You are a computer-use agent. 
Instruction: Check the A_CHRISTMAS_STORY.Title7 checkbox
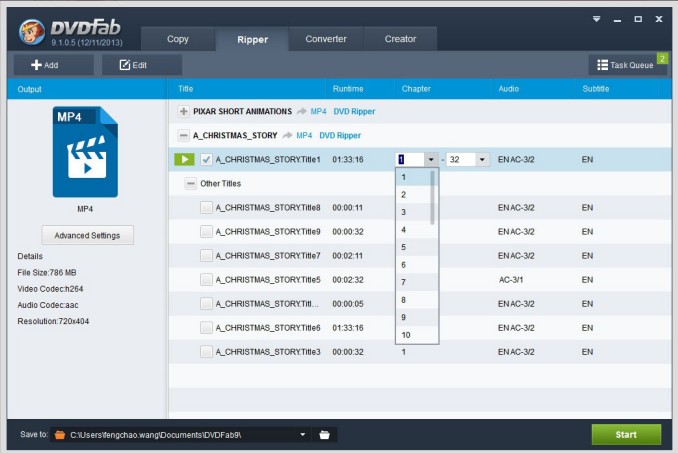tap(206, 256)
